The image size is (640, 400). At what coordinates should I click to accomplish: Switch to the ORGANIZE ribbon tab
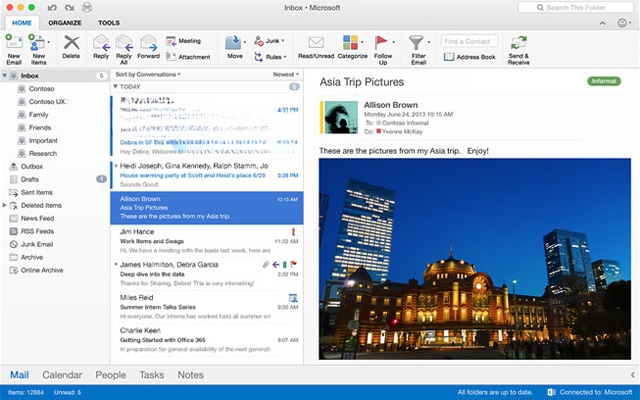[x=65, y=23]
